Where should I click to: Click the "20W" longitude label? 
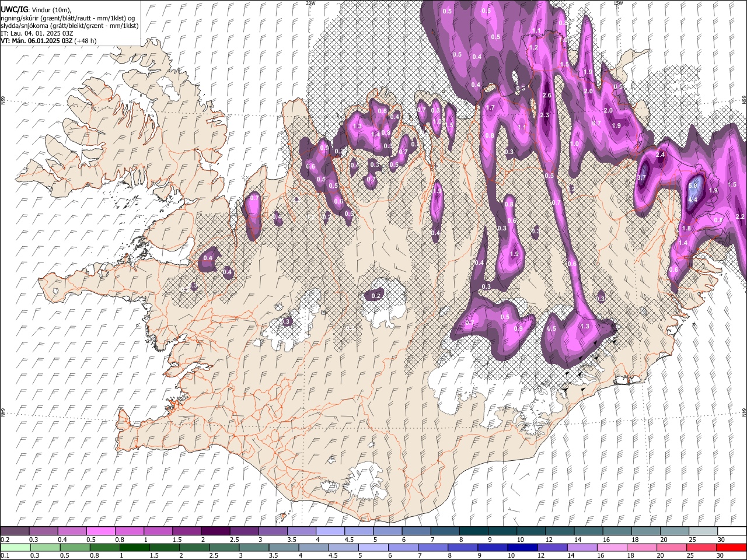point(310,3)
